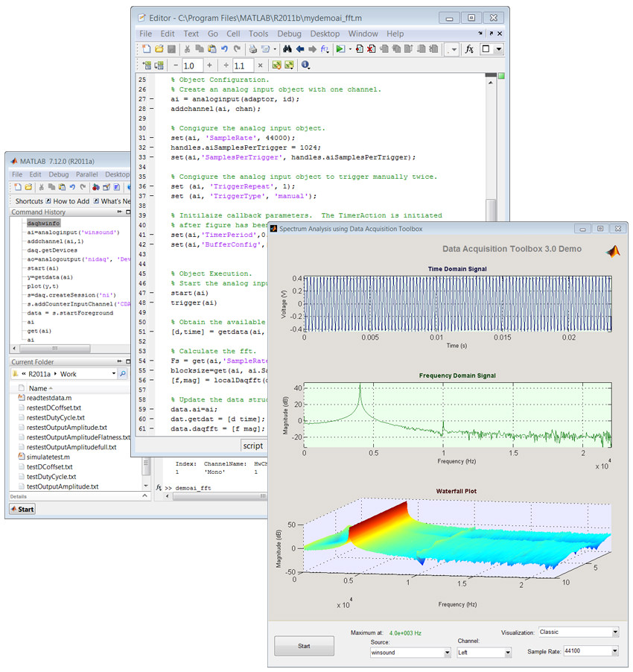Open Sample Rate dropdown showing 44100

click(x=615, y=651)
